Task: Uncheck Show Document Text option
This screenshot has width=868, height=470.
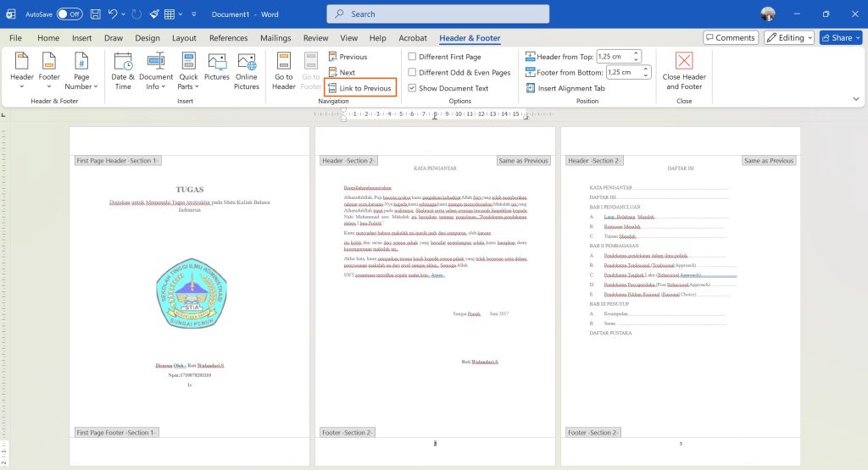Action: (x=412, y=88)
